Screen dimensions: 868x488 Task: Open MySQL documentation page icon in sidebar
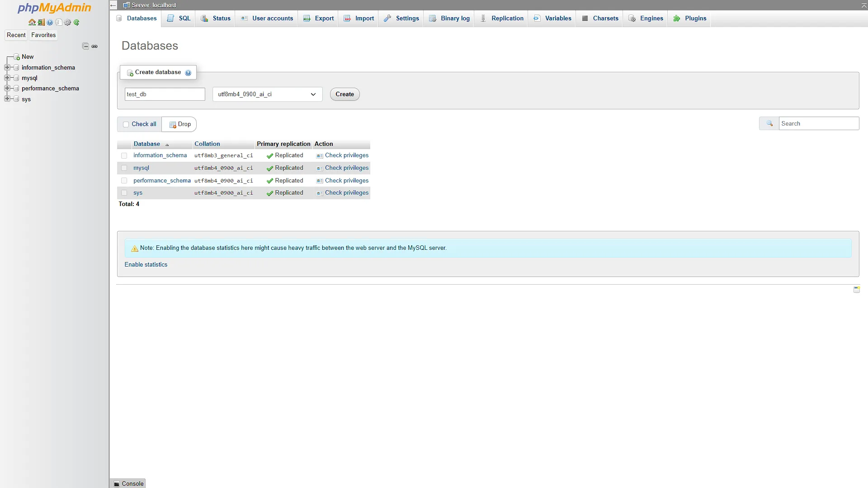[x=58, y=22]
